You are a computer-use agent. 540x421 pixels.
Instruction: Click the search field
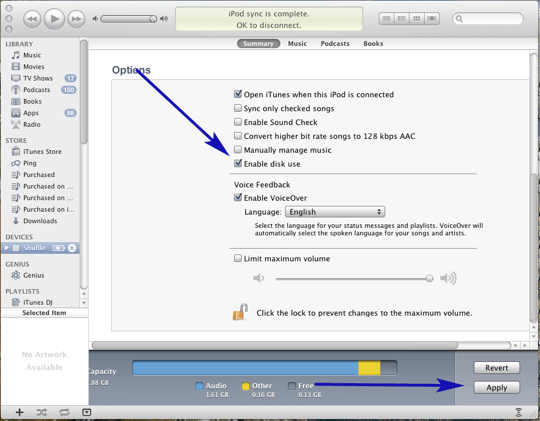coord(488,19)
